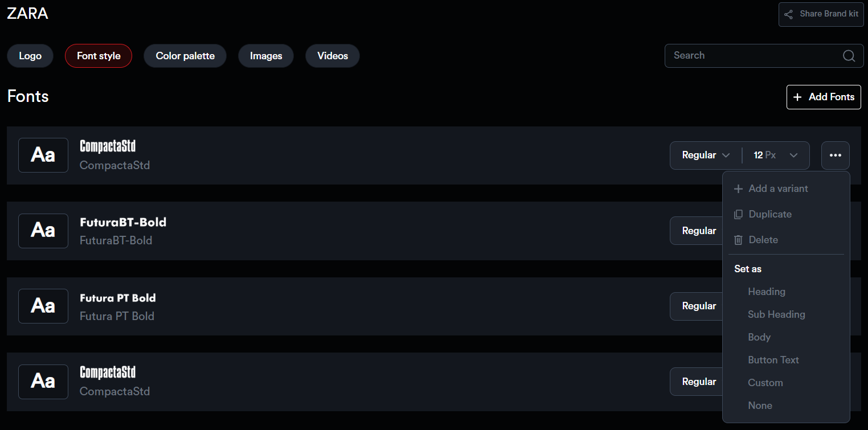Set font as Heading

click(766, 292)
